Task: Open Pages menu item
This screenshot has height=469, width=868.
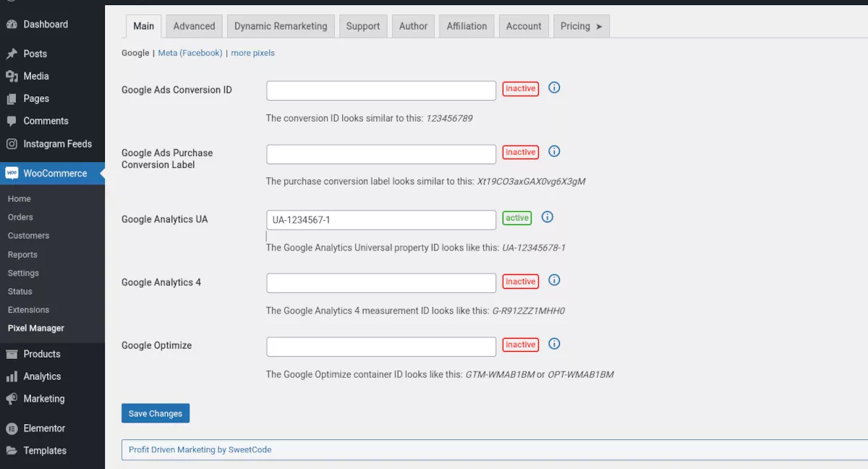Action: 36,98
